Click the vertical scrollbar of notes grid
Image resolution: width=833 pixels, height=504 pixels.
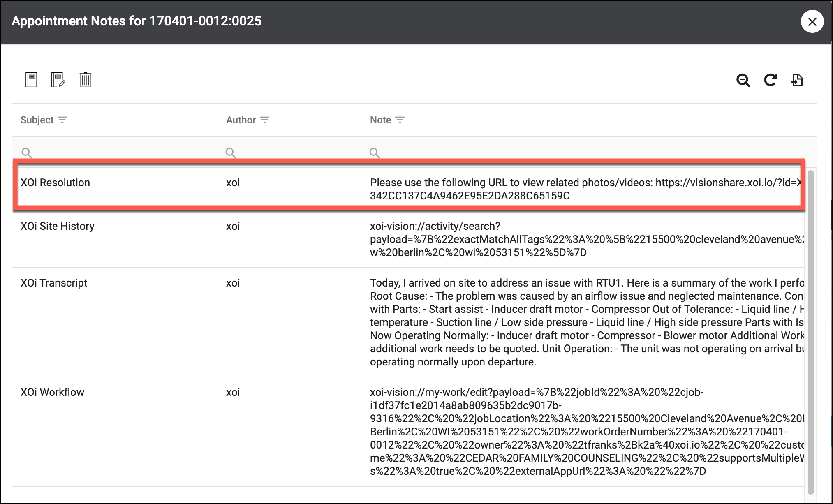click(810, 329)
